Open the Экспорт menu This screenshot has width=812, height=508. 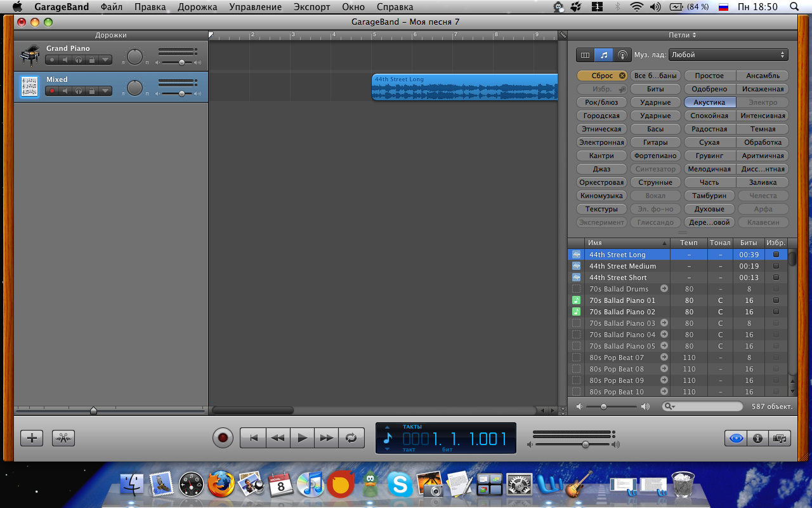point(312,7)
